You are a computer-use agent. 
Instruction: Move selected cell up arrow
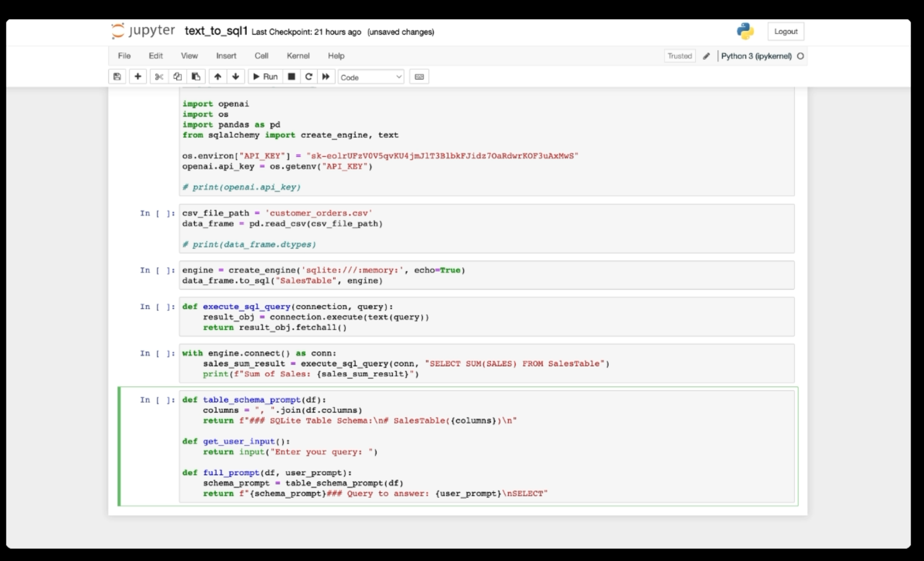(x=218, y=76)
